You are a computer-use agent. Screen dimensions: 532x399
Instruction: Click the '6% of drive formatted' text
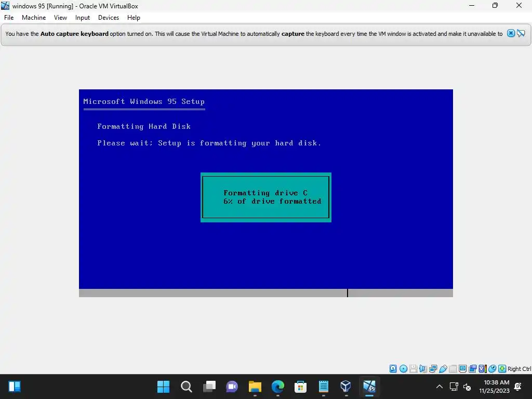[272, 201]
